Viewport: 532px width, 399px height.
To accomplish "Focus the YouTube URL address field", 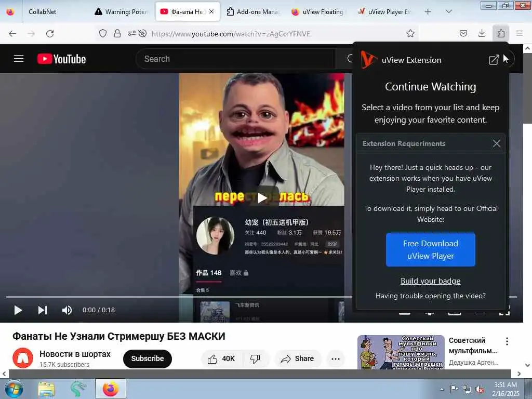I will 231,34.
